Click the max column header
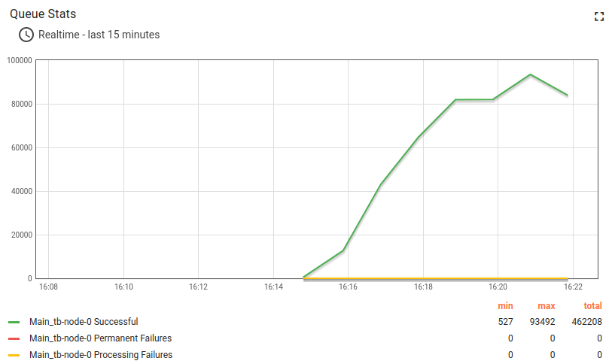Image resolution: width=612 pixels, height=364 pixels. (547, 306)
